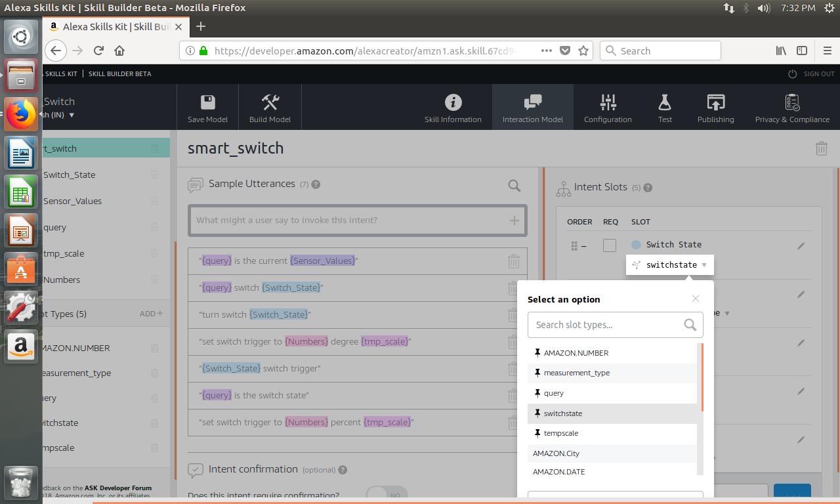The width and height of the screenshot is (840, 504).
Task: Add the typed utterance with plus icon
Action: (x=514, y=220)
